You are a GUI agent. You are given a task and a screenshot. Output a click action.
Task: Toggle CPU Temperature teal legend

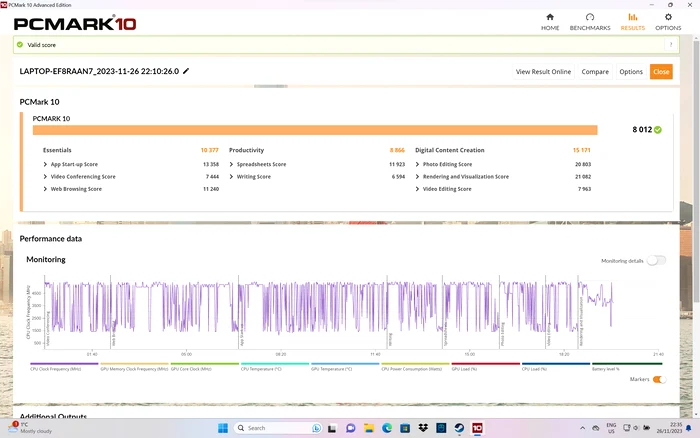pos(275,367)
